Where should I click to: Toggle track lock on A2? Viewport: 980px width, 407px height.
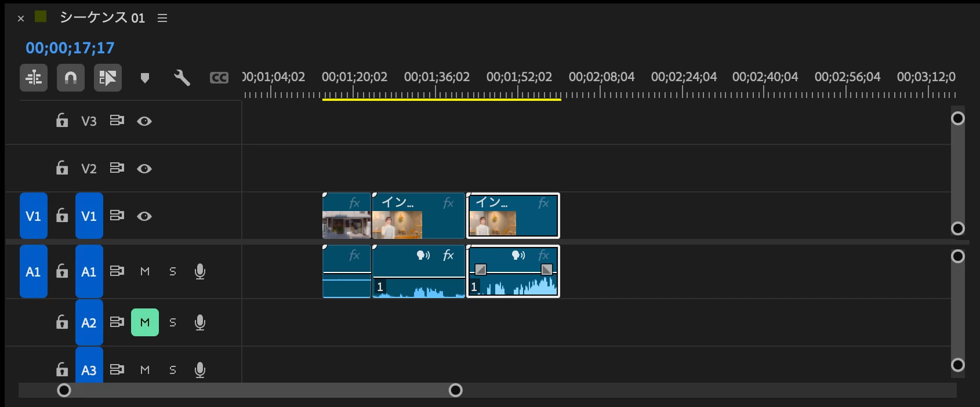click(62, 322)
